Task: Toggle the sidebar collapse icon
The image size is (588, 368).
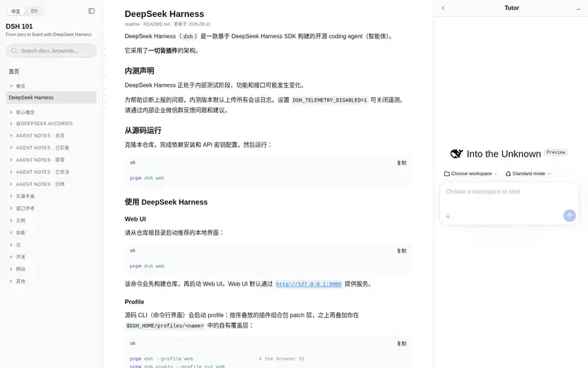Action: click(91, 11)
